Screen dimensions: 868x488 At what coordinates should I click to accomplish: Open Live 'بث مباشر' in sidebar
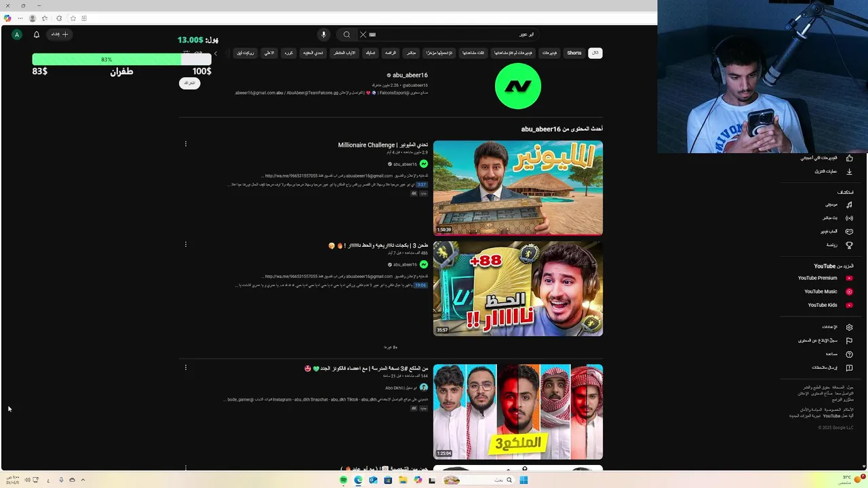click(x=837, y=218)
